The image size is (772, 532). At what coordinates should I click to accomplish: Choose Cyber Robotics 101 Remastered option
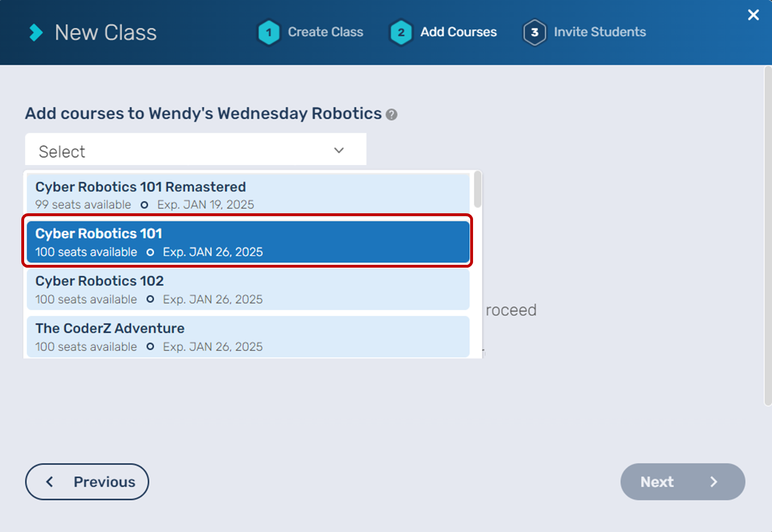pyautogui.click(x=248, y=195)
